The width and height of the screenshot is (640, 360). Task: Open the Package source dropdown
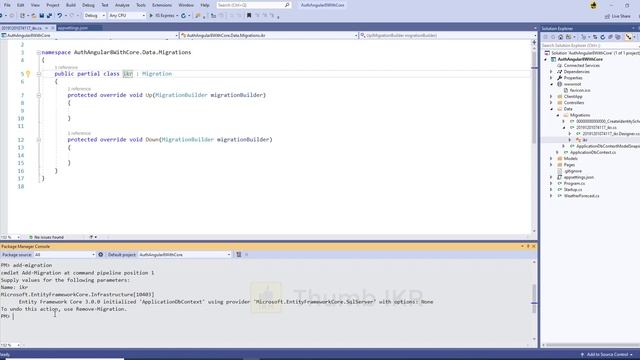(x=64, y=255)
